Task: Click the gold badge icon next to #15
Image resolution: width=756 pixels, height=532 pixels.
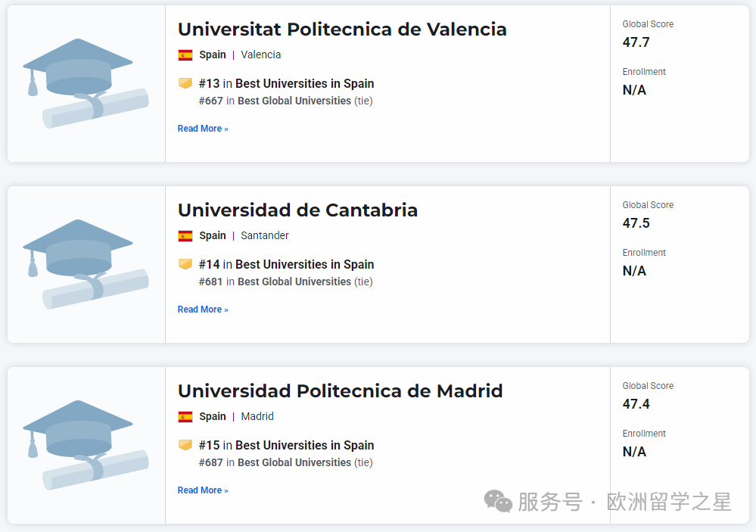Action: 185,445
